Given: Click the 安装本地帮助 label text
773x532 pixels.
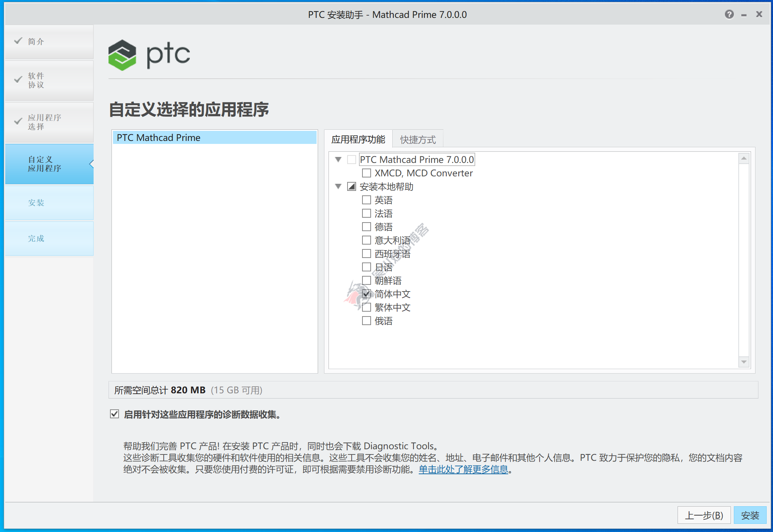Looking at the screenshot, I should (x=386, y=186).
